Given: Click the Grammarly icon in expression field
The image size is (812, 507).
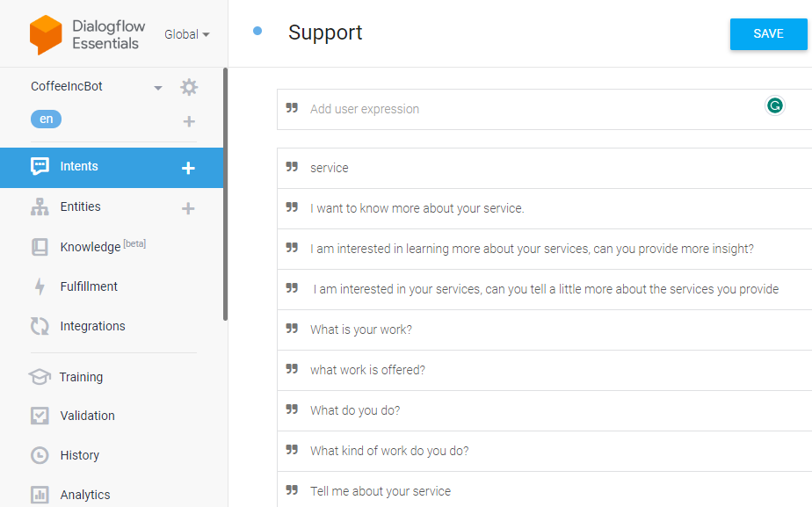Looking at the screenshot, I should pyautogui.click(x=775, y=106).
